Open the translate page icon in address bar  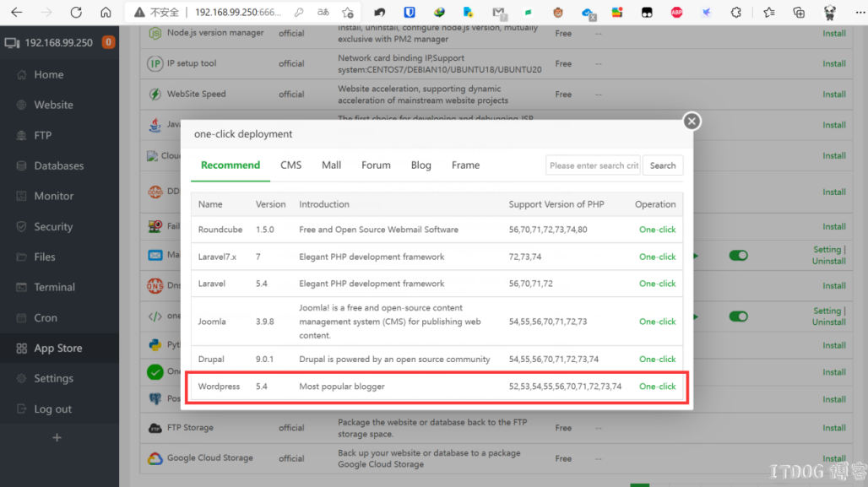click(x=323, y=12)
